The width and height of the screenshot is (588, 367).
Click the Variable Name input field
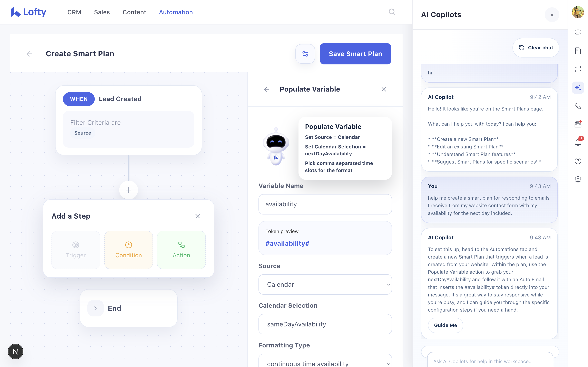coord(325,204)
